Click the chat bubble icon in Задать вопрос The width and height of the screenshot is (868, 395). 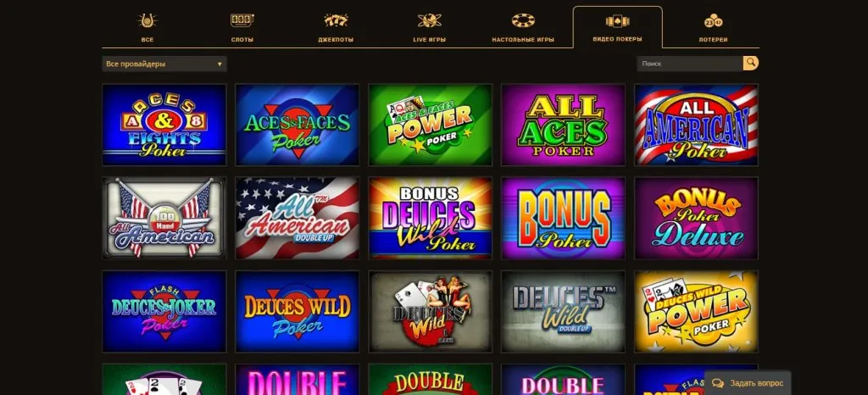click(717, 383)
